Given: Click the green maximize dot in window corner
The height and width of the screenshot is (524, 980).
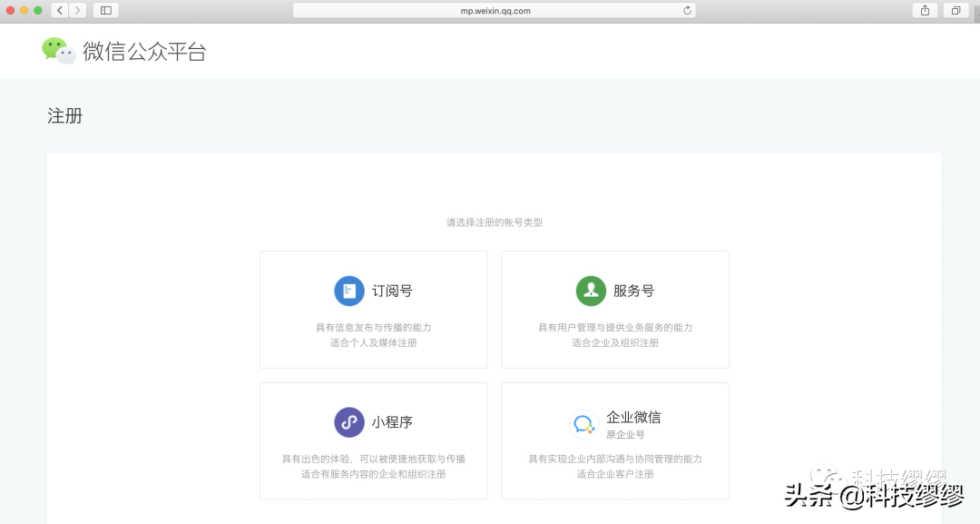Looking at the screenshot, I should pyautogui.click(x=38, y=10).
